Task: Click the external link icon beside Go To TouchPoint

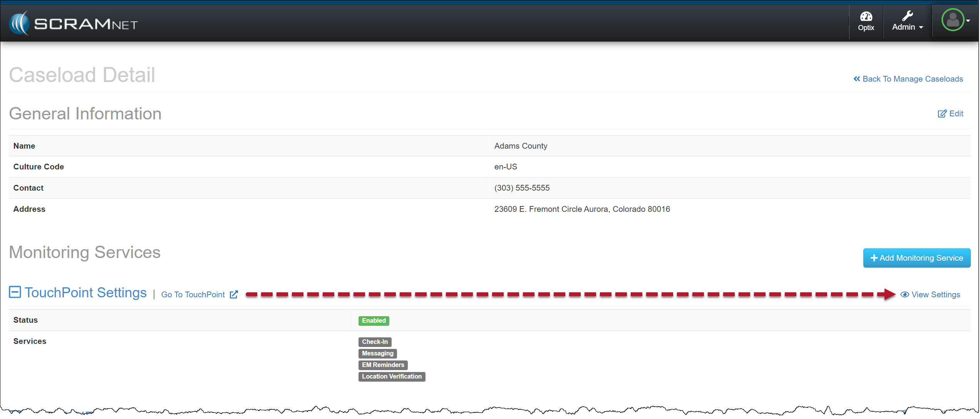Action: (x=234, y=295)
